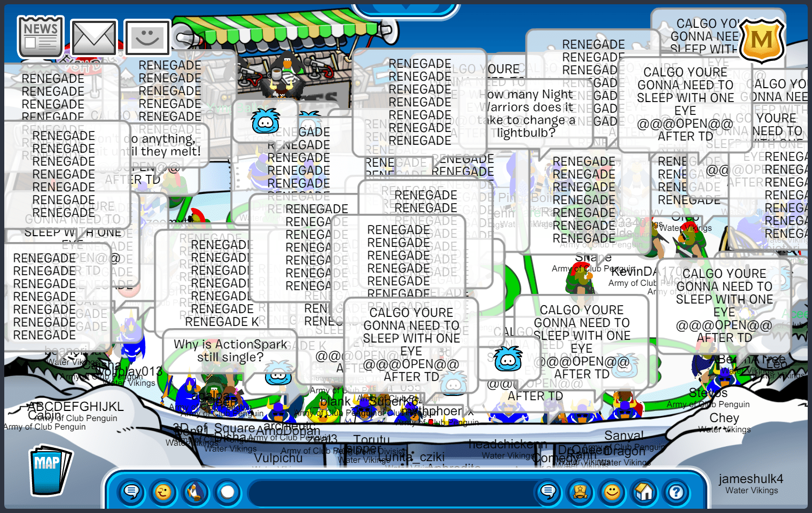Open the buddy list smiley icon

[612, 492]
